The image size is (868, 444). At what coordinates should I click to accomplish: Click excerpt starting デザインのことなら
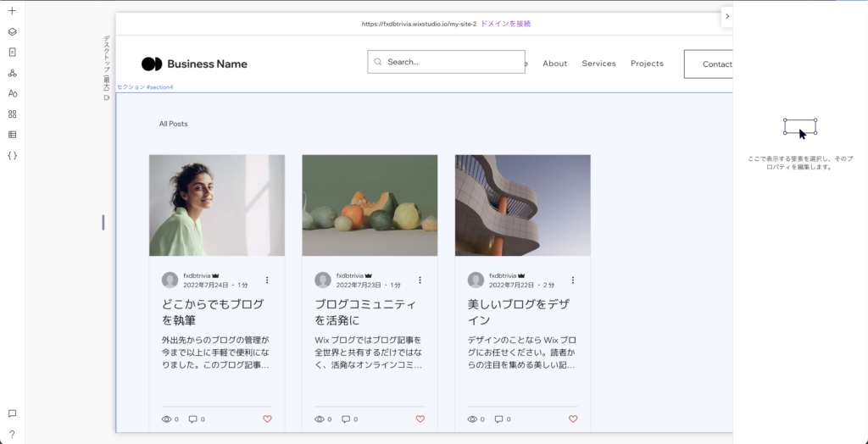pyautogui.click(x=521, y=352)
